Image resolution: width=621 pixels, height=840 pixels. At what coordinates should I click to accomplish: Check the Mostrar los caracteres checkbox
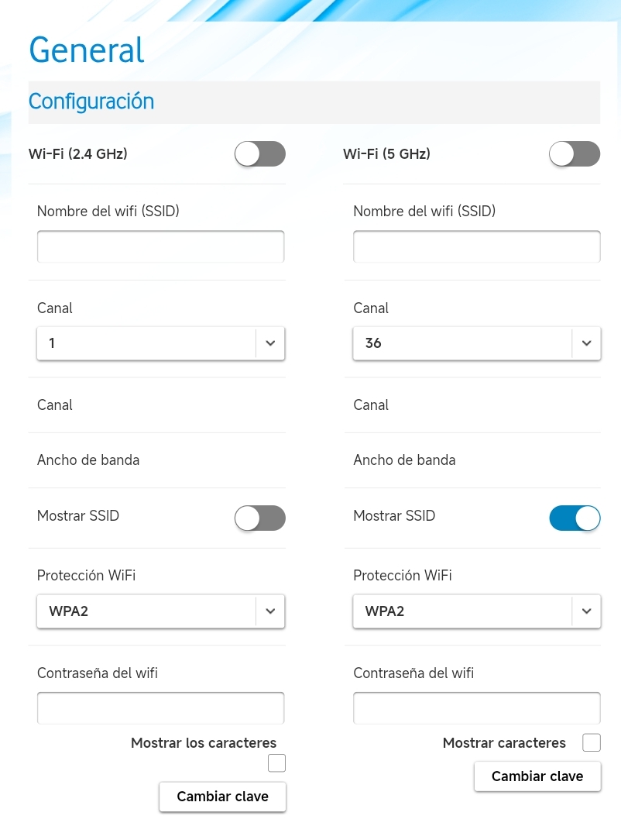(276, 763)
